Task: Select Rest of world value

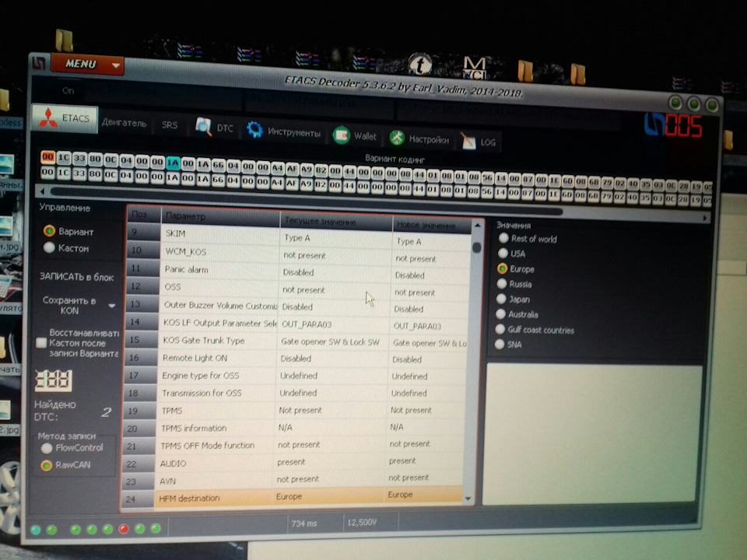Action: click(503, 238)
